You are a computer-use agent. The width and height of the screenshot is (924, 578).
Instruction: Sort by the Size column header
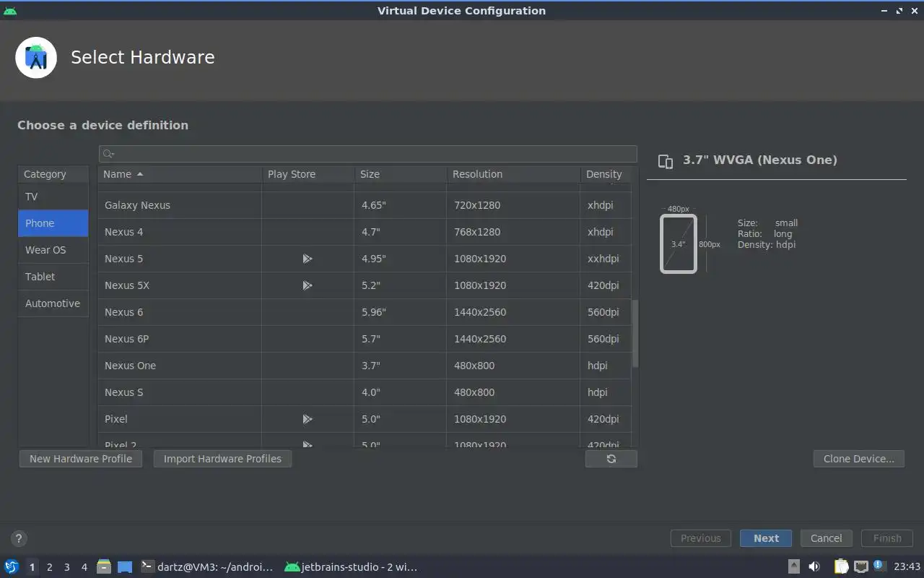pos(400,174)
